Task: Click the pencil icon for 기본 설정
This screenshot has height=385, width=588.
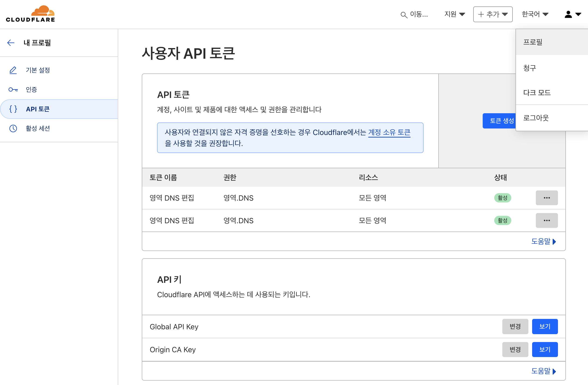Action: (13, 70)
